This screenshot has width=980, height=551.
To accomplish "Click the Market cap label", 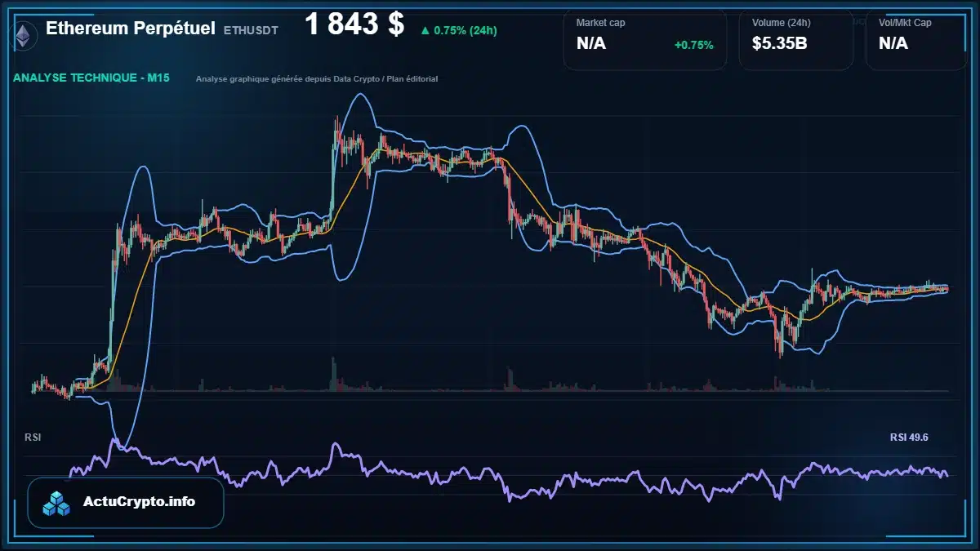I will coord(600,23).
